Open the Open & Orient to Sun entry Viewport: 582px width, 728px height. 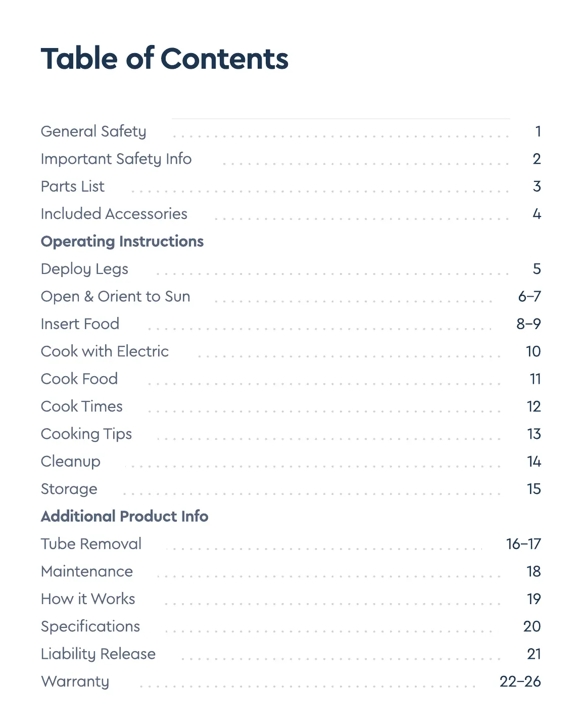coord(115,296)
